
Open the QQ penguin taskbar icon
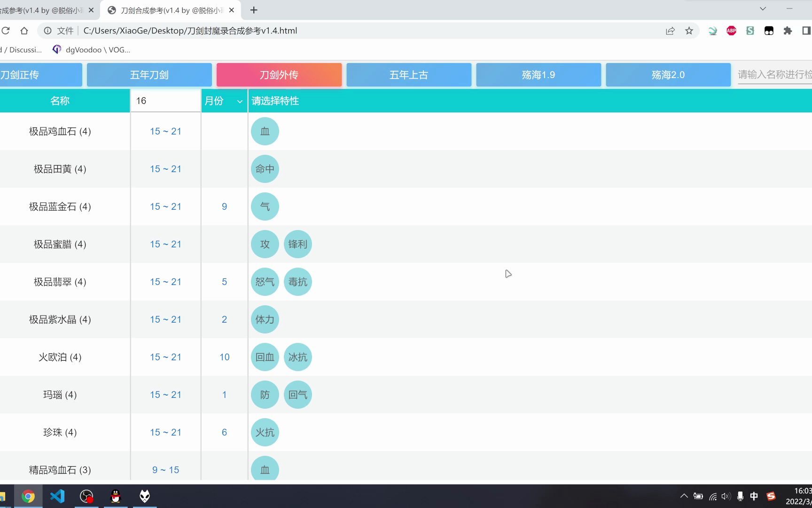(x=116, y=496)
